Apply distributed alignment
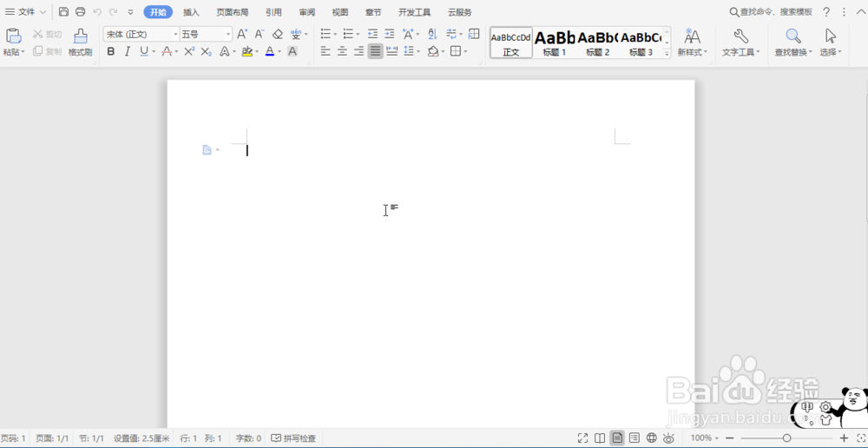The width and height of the screenshot is (868, 448). pos(392,51)
